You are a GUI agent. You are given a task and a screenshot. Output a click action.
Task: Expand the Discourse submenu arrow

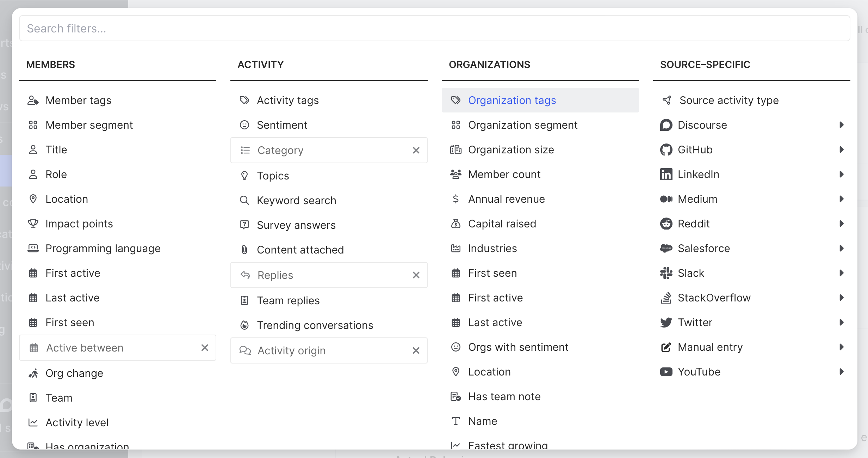coord(842,125)
